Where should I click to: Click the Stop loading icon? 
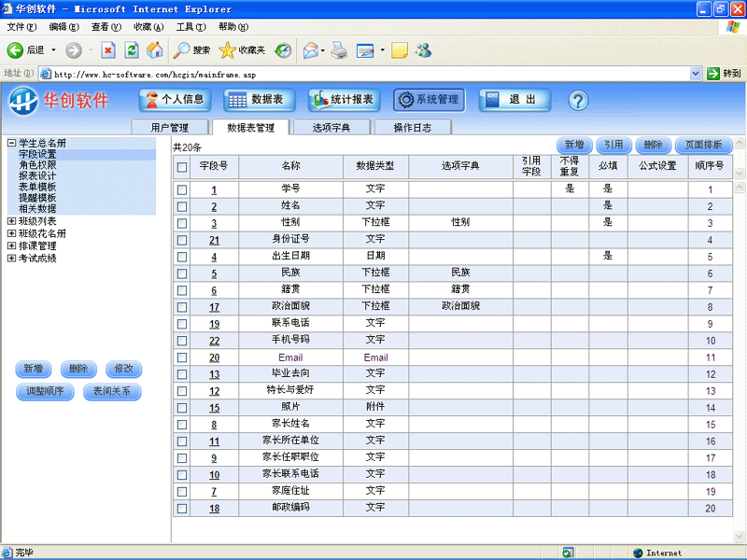coord(108,49)
